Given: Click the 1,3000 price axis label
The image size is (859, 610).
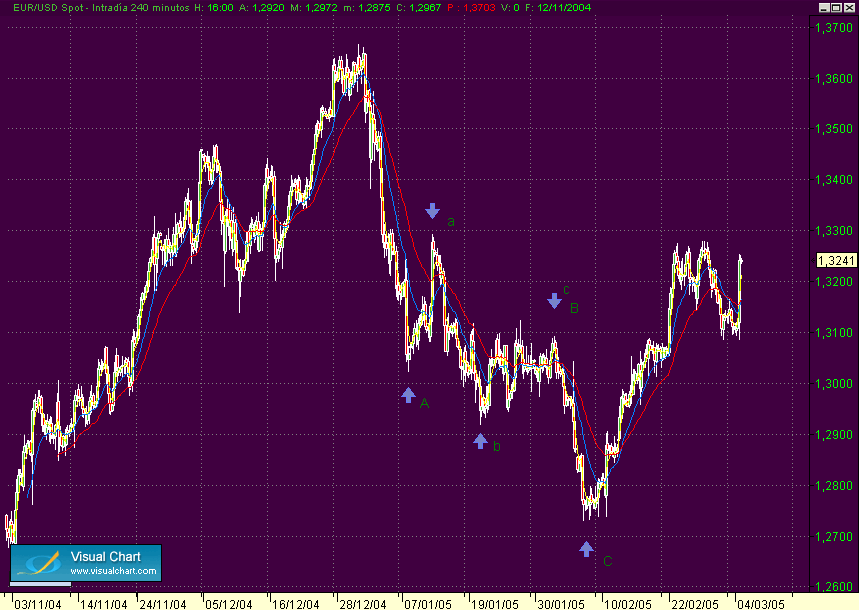Looking at the screenshot, I should click(x=834, y=384).
